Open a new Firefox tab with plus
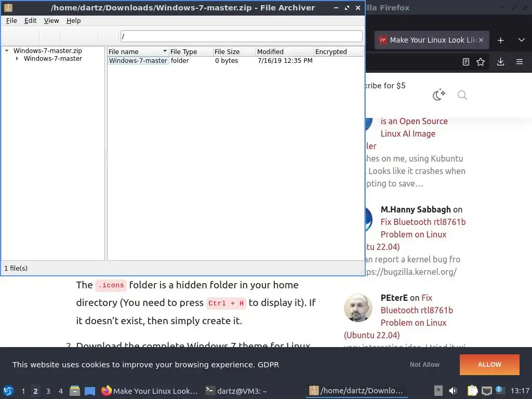Image resolution: width=532 pixels, height=399 pixels. [x=500, y=41]
